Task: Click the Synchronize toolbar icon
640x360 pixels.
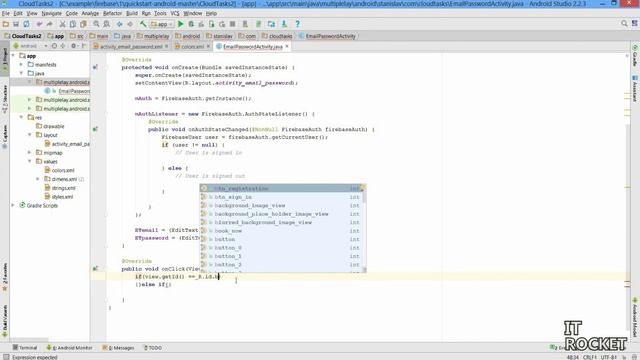Action: (27, 24)
